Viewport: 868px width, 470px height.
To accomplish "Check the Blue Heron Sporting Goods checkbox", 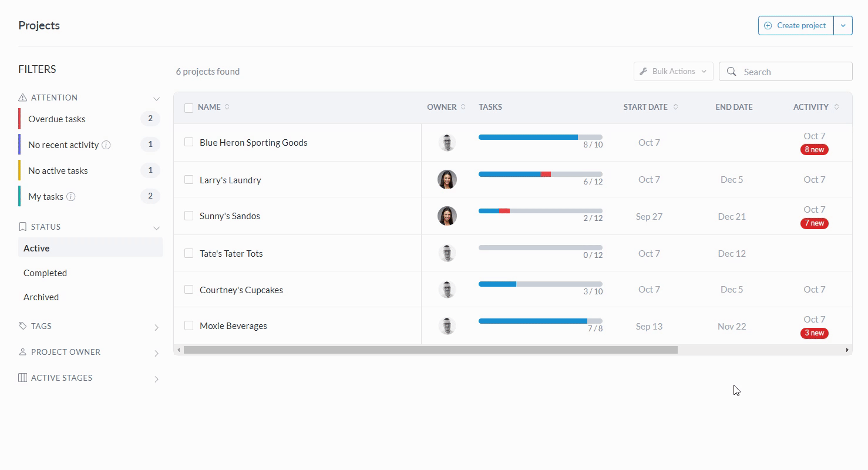I will click(x=189, y=142).
